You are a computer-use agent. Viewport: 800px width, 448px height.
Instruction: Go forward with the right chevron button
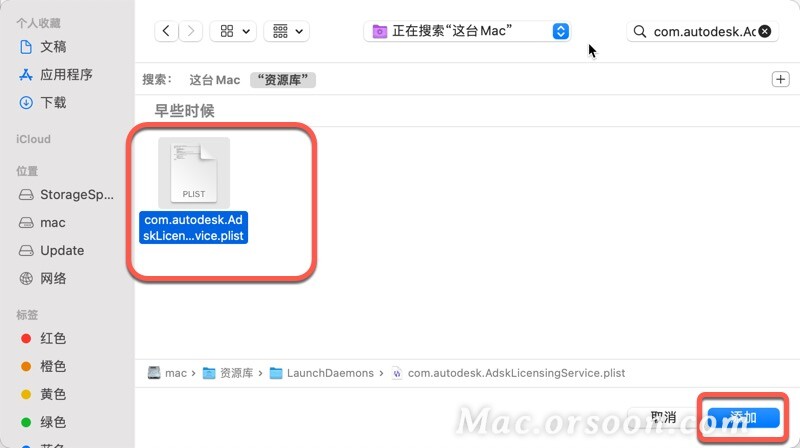click(191, 31)
